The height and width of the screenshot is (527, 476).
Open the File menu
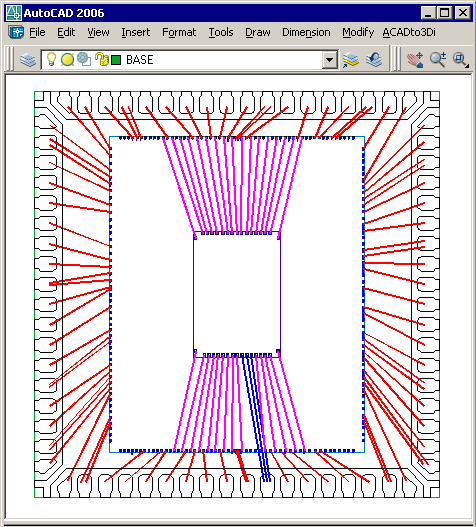point(37,32)
